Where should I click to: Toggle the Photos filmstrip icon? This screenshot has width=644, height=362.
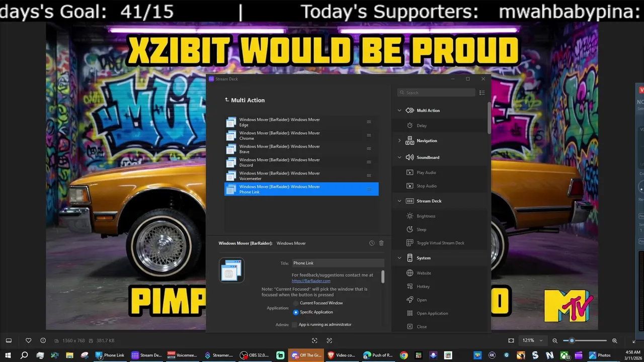9,340
